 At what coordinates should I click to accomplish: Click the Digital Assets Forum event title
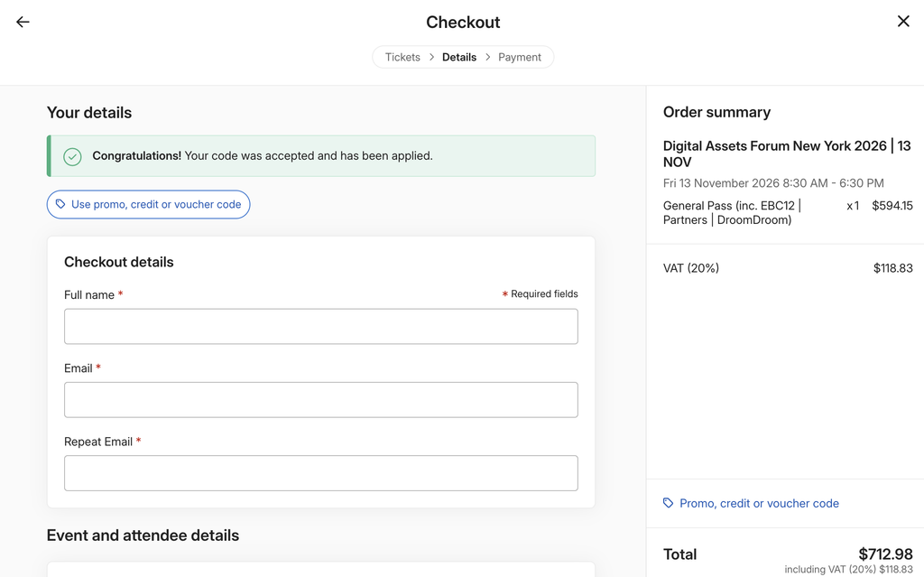click(x=787, y=154)
